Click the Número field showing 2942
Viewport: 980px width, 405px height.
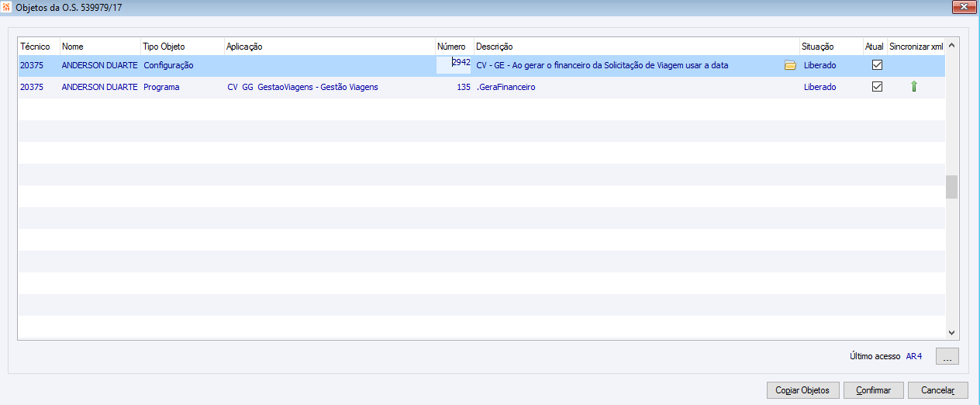pos(454,65)
